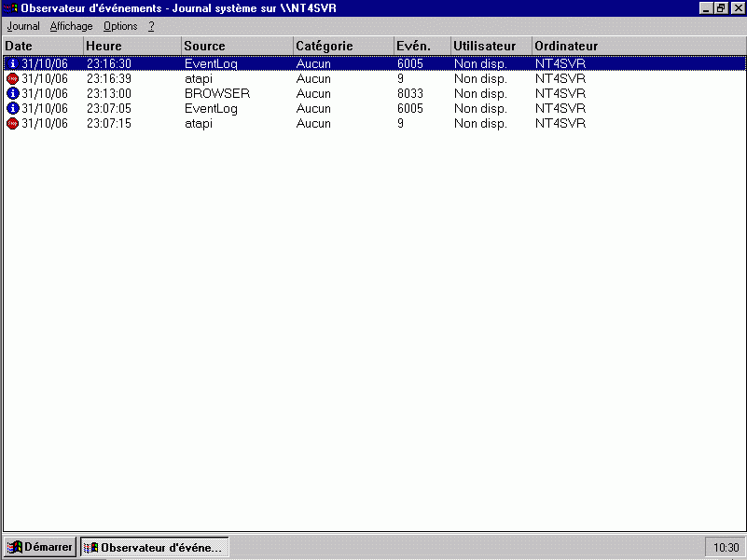Image resolution: width=747 pixels, height=560 pixels.
Task: Click the Date column header
Action: click(x=42, y=46)
